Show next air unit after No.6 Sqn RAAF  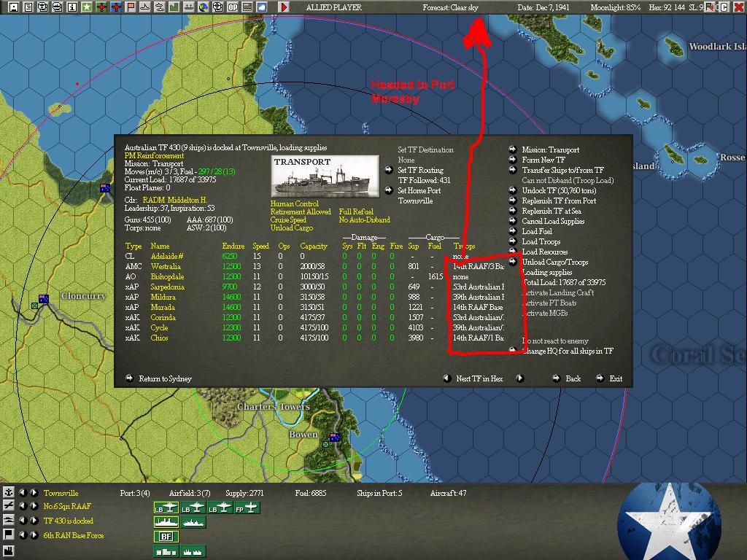(x=34, y=506)
